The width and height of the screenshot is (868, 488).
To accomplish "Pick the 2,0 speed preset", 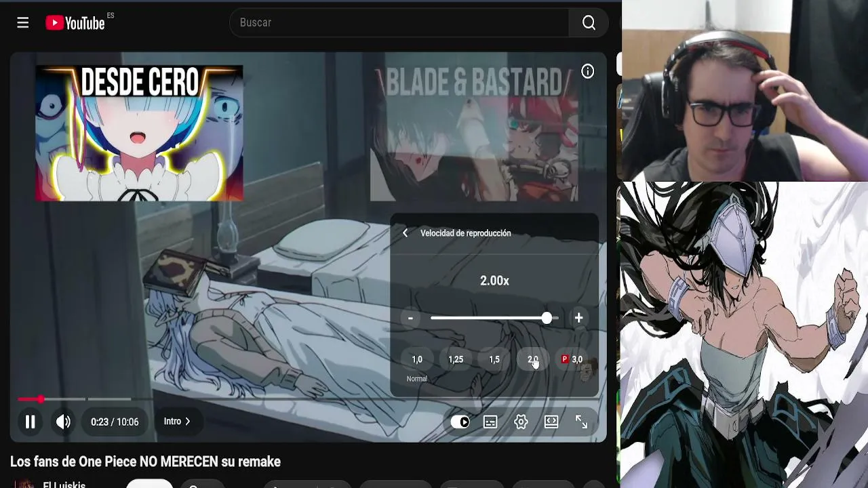I will pos(533,360).
